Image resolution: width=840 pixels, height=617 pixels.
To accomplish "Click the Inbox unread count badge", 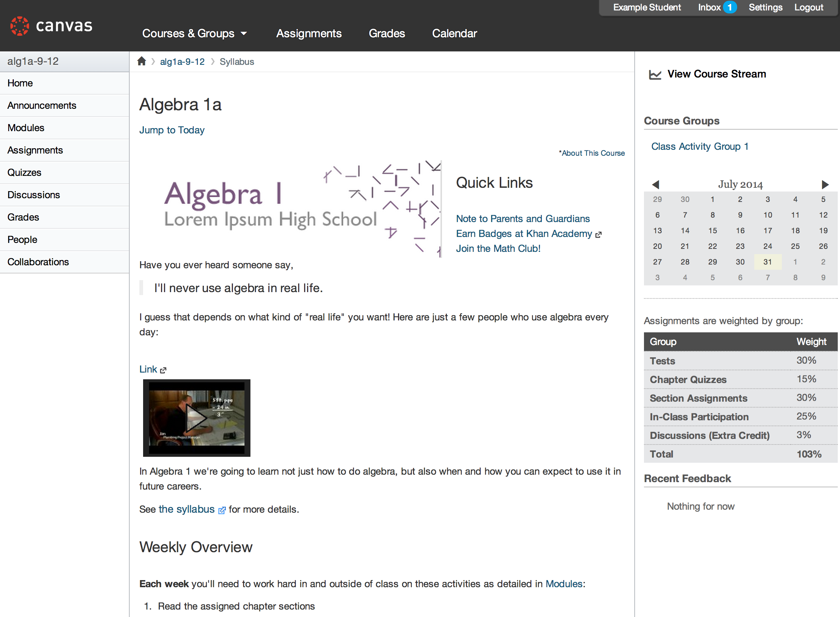I will pyautogui.click(x=729, y=7).
